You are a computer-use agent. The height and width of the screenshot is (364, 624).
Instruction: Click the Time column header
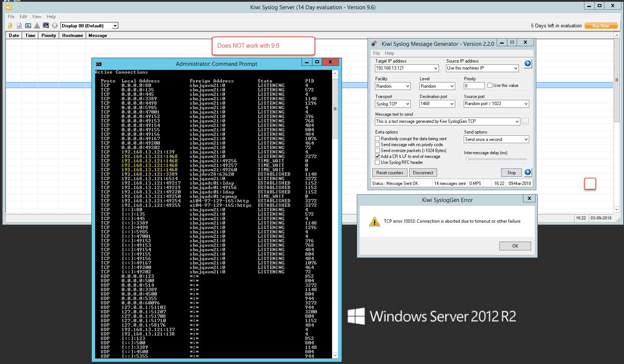30,36
